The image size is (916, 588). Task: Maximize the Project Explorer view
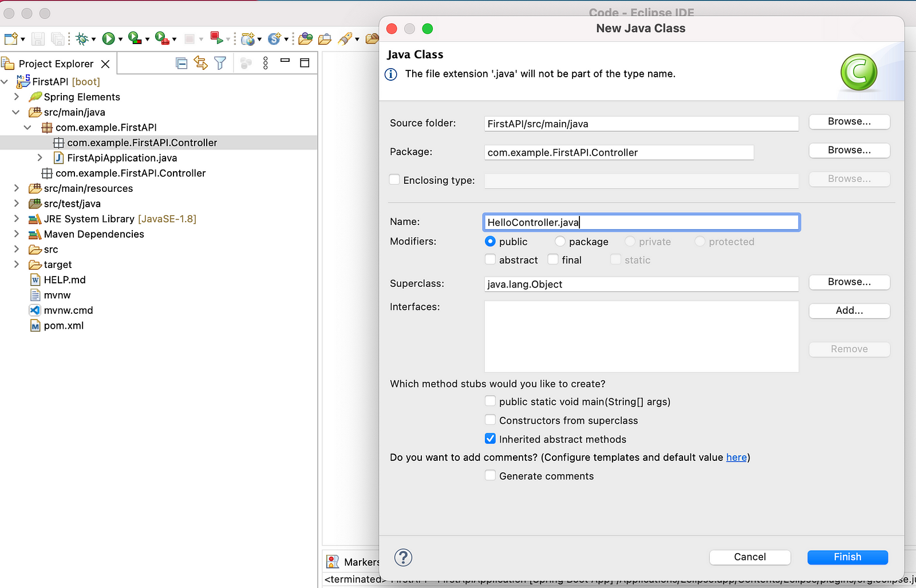(305, 62)
